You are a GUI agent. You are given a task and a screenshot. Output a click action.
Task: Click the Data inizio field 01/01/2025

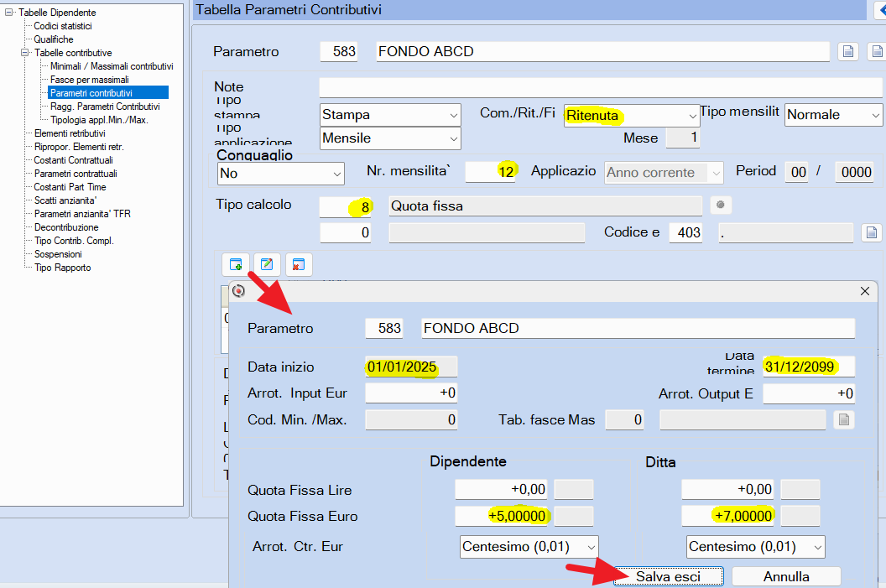[411, 367]
